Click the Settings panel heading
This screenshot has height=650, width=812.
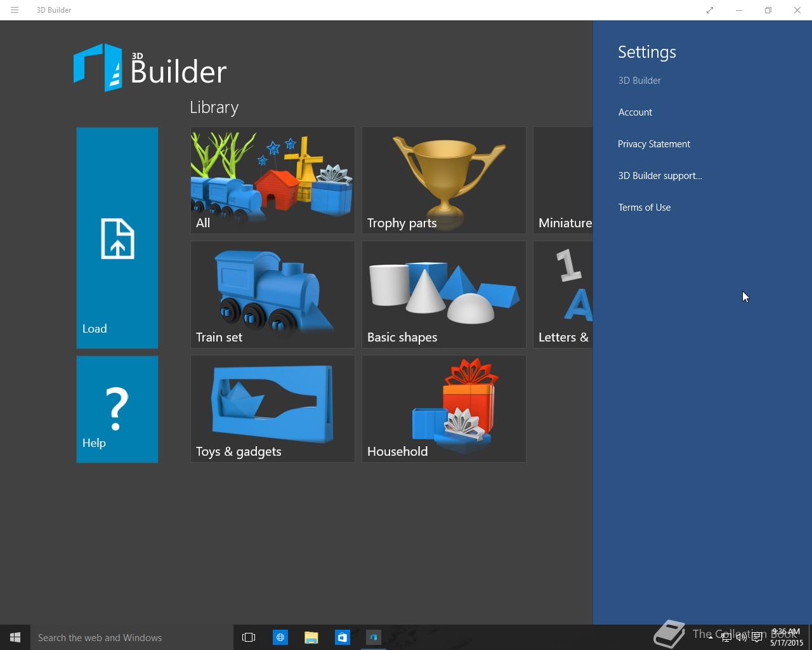click(647, 52)
